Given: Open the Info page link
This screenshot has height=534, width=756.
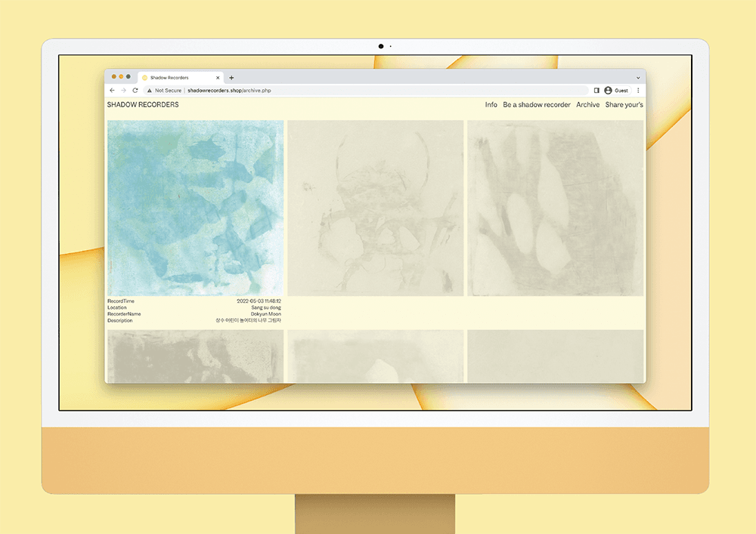Looking at the screenshot, I should pyautogui.click(x=491, y=104).
